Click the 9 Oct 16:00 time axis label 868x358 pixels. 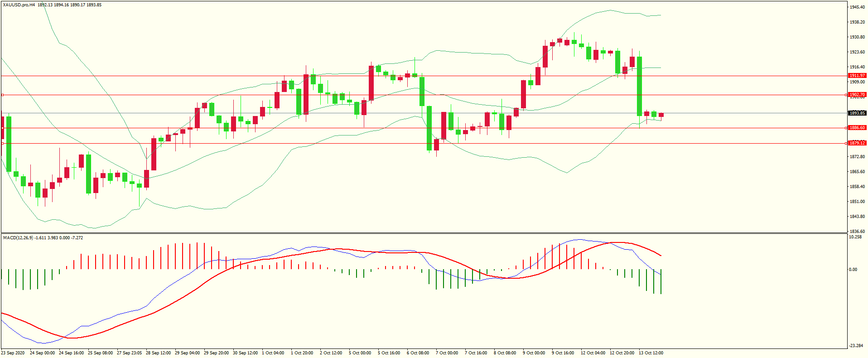pos(563,353)
